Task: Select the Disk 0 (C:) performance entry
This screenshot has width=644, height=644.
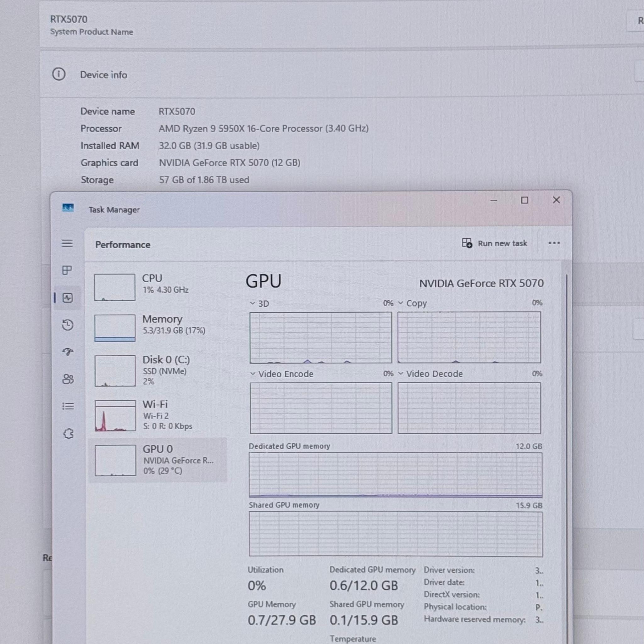Action: tap(158, 371)
